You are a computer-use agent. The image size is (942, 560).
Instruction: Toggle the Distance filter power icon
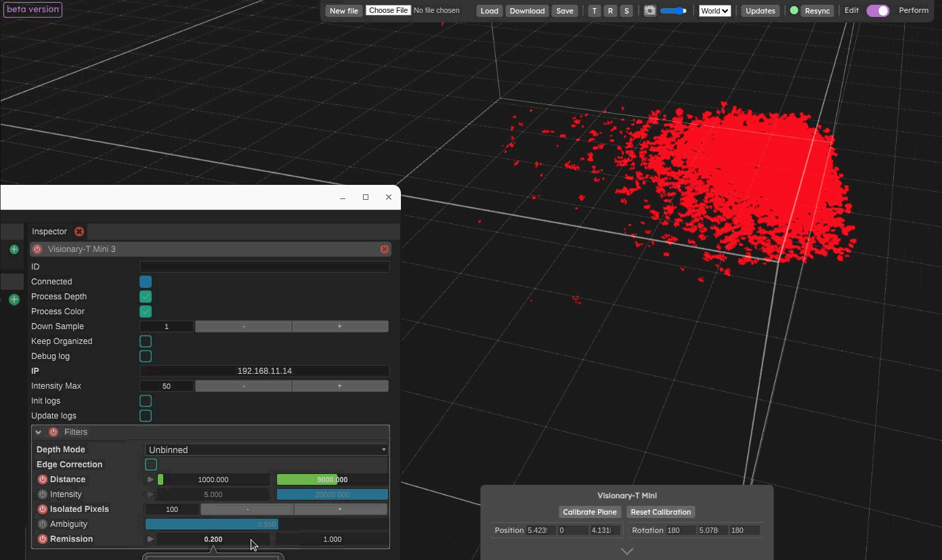tap(43, 479)
